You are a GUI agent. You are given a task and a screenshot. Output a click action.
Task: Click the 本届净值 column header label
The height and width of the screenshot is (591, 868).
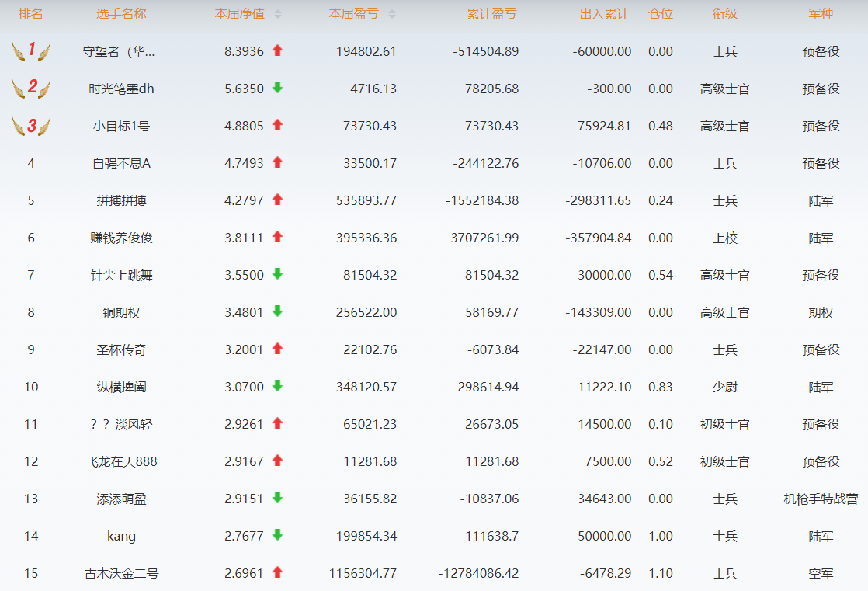click(240, 14)
